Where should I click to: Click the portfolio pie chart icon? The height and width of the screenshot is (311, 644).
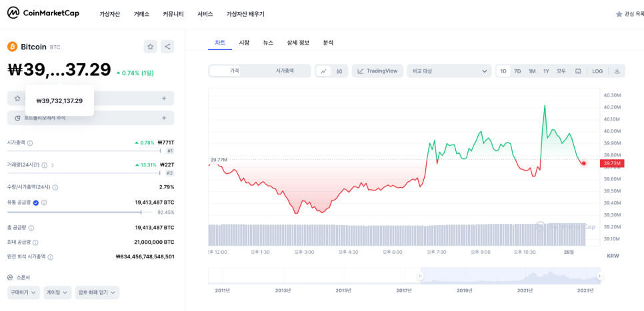[x=17, y=118]
